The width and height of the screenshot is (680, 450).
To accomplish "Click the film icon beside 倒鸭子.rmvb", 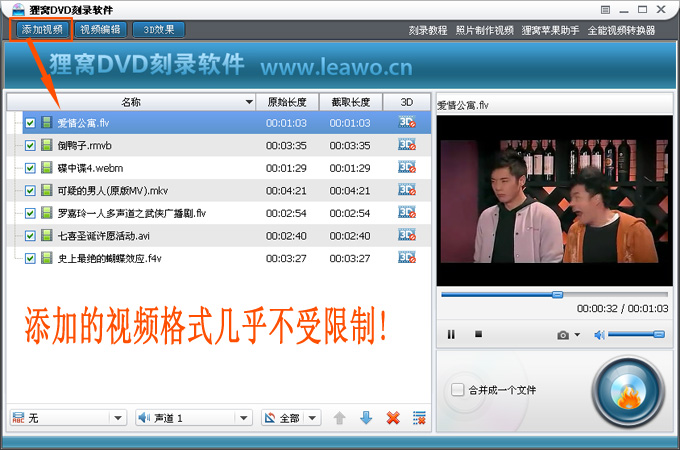I will pos(46,145).
